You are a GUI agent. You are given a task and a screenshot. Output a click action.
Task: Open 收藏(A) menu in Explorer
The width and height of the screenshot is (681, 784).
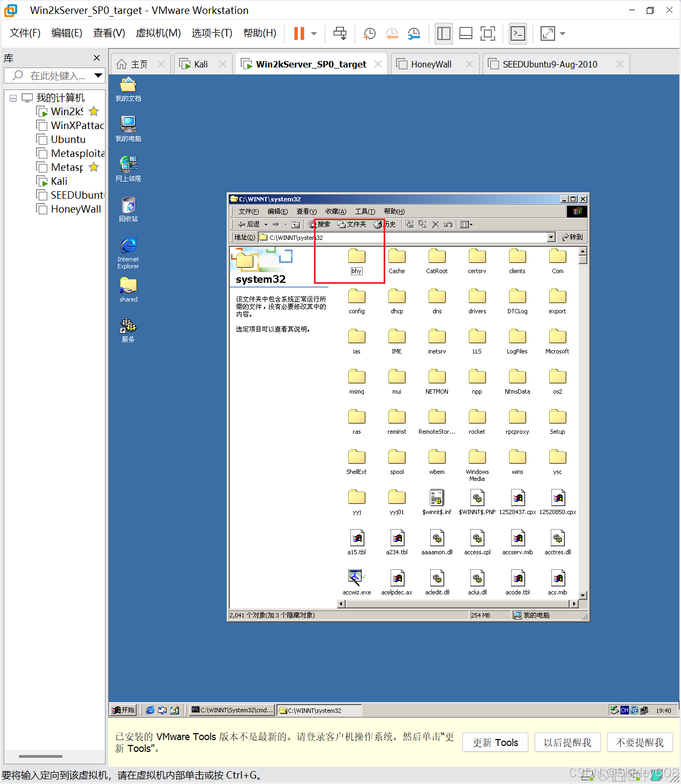tap(336, 212)
